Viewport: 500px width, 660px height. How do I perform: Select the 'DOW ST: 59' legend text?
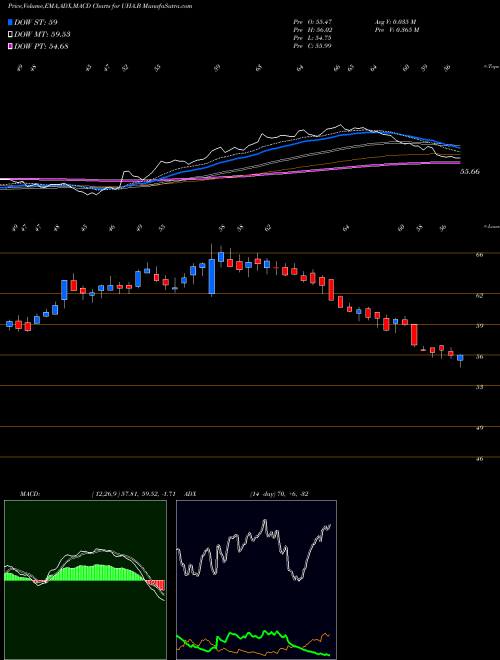coord(36,22)
